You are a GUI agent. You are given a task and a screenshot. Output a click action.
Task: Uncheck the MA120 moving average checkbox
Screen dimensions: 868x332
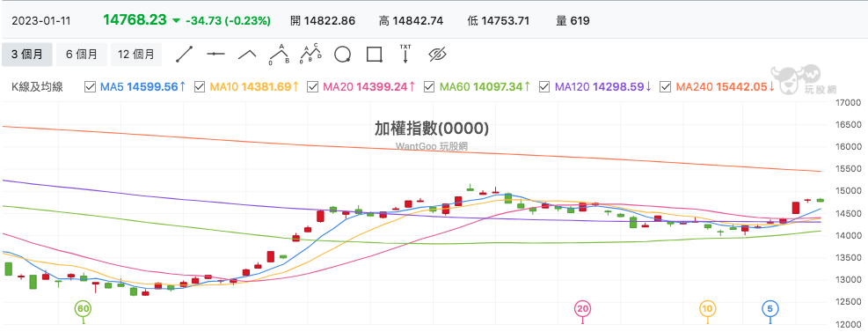[544, 87]
